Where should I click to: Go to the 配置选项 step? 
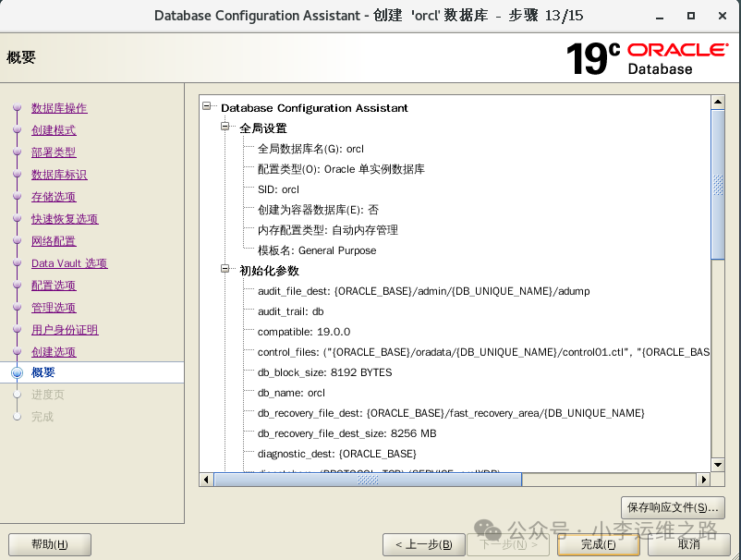tap(54, 286)
